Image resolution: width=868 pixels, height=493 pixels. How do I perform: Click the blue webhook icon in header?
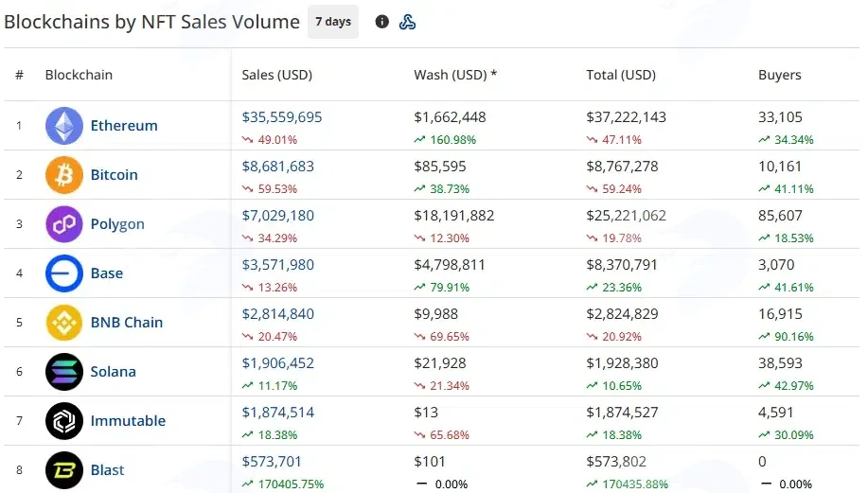tap(407, 22)
